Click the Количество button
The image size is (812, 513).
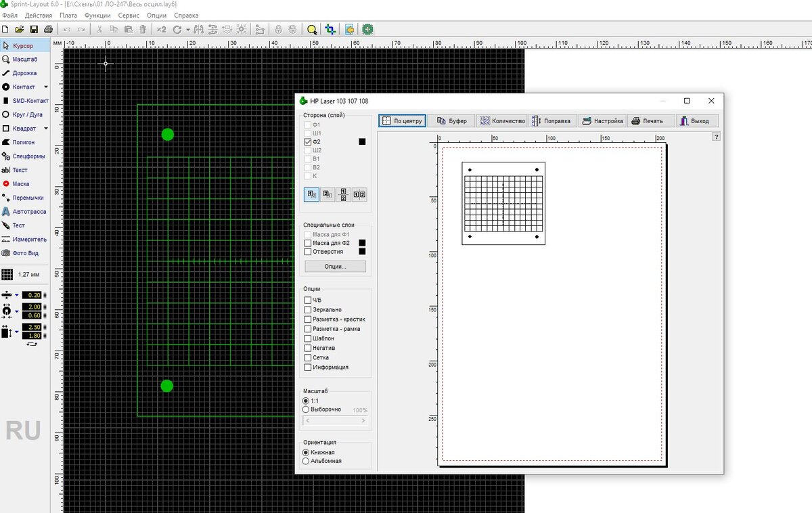point(501,121)
